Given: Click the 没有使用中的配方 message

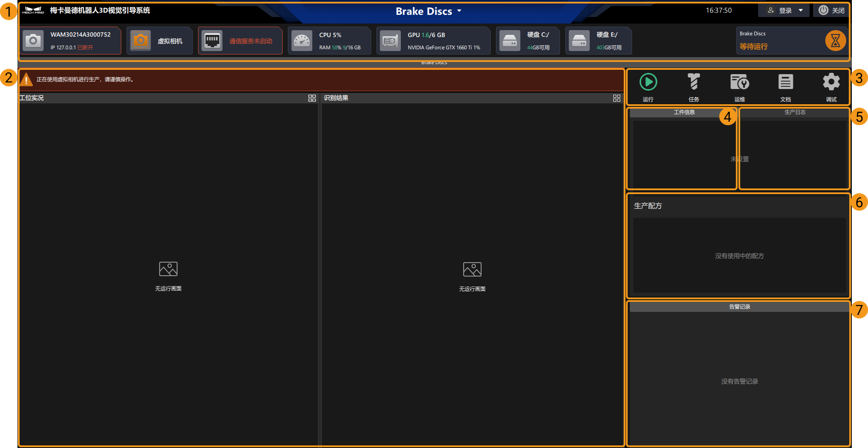Looking at the screenshot, I should point(739,256).
